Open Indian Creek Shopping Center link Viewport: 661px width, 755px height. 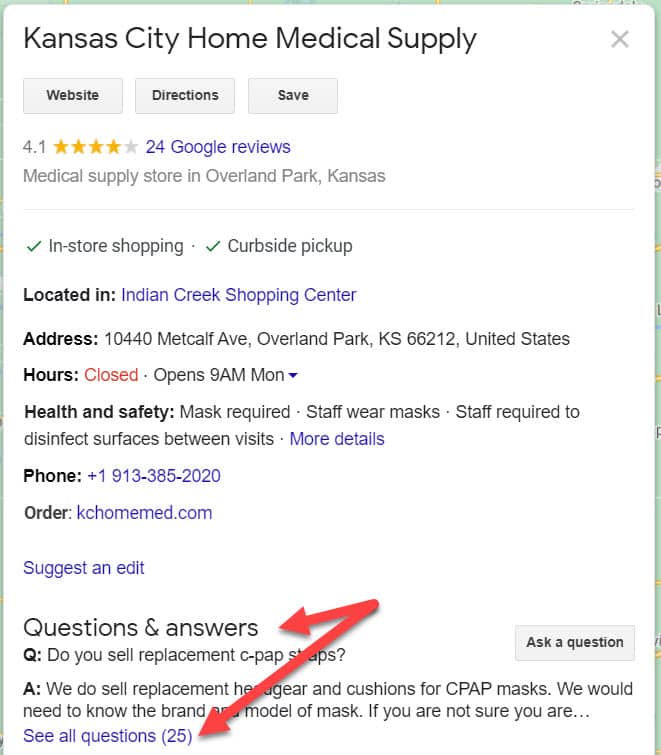pyautogui.click(x=238, y=295)
